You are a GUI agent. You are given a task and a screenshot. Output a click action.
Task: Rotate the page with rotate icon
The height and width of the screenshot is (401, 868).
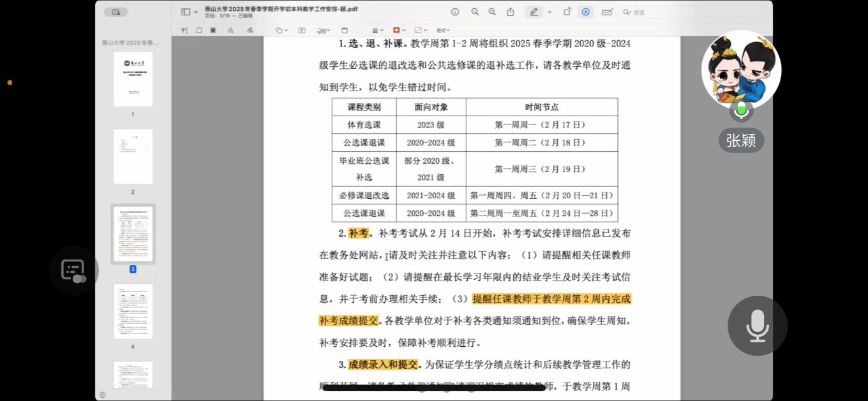(x=567, y=12)
